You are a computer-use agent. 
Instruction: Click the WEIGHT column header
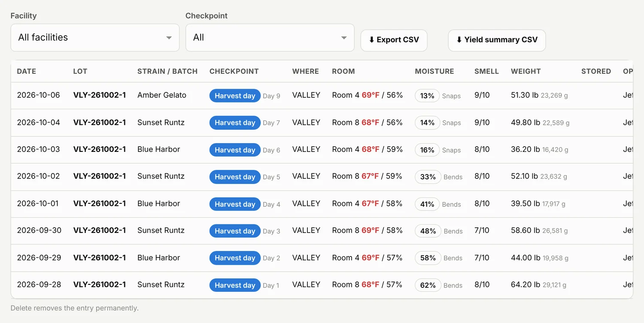[x=526, y=71]
